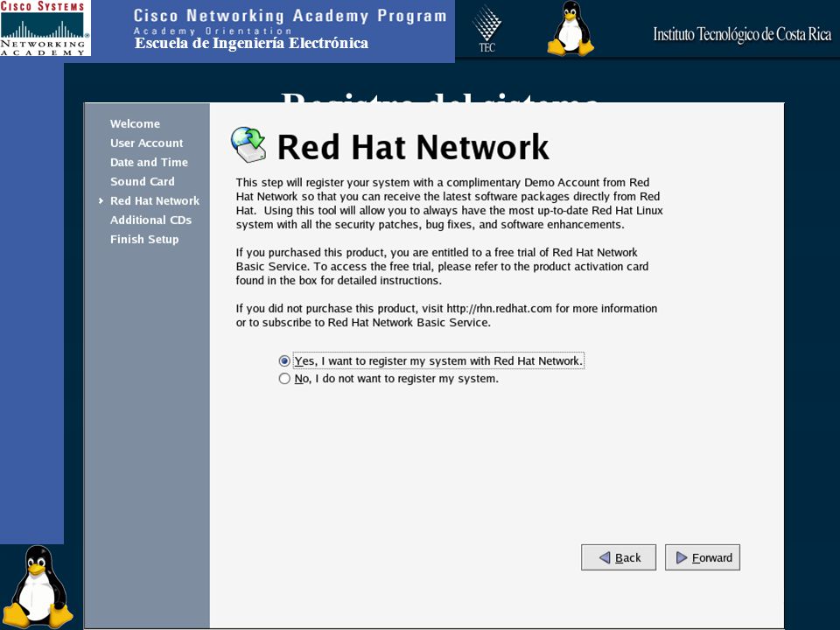Click the Back button
This screenshot has width=840, height=630.
619,557
